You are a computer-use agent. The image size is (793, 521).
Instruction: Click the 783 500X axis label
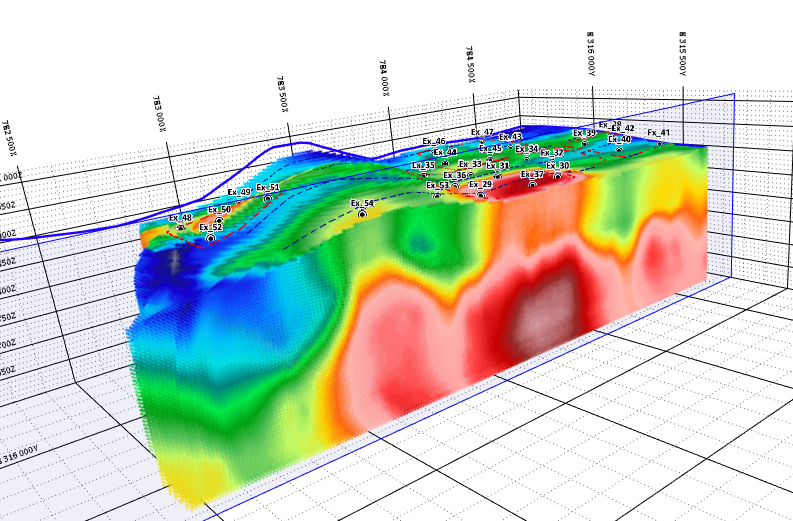(282, 94)
